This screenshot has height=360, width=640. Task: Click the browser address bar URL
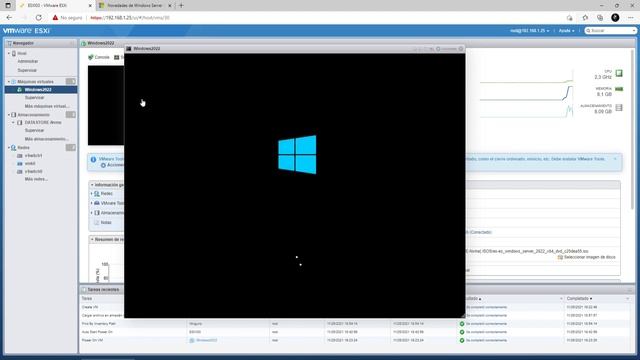tap(130, 18)
